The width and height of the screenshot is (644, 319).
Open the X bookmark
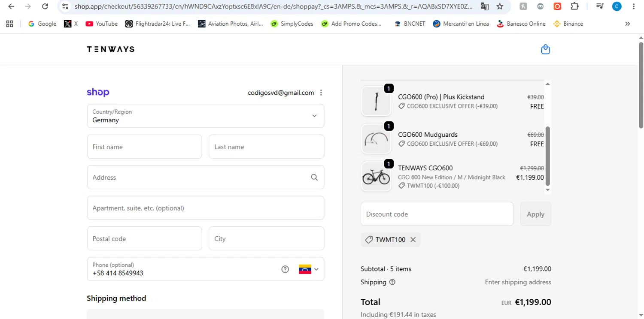tap(71, 24)
